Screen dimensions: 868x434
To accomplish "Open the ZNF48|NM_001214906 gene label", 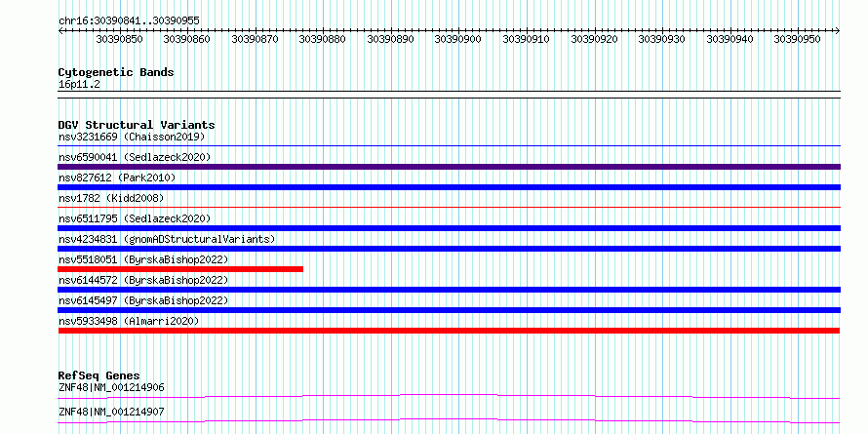I will tap(111, 387).
